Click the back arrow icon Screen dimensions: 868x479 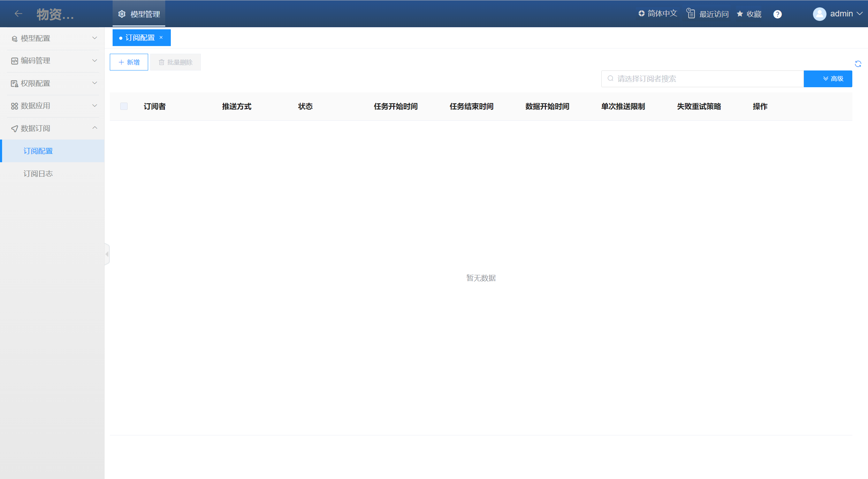click(x=18, y=14)
